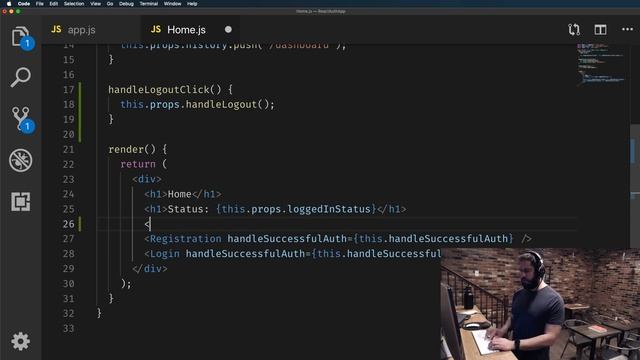Open the Edit menu
The height and width of the screenshot is (360, 640).
click(x=53, y=4)
